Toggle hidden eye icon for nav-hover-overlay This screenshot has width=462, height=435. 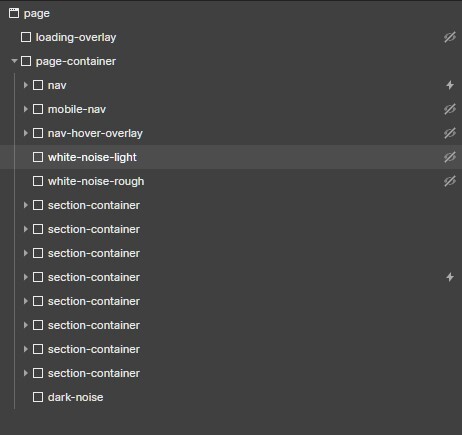click(450, 133)
